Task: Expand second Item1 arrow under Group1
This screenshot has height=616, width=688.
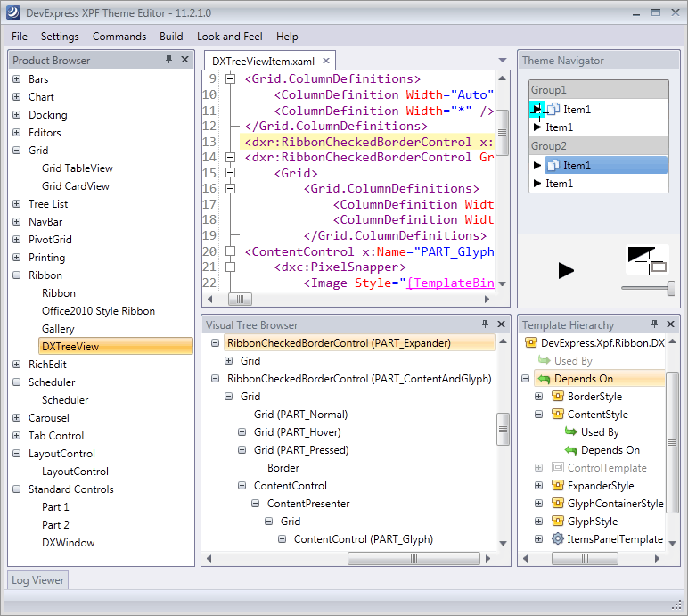Action: coord(537,127)
